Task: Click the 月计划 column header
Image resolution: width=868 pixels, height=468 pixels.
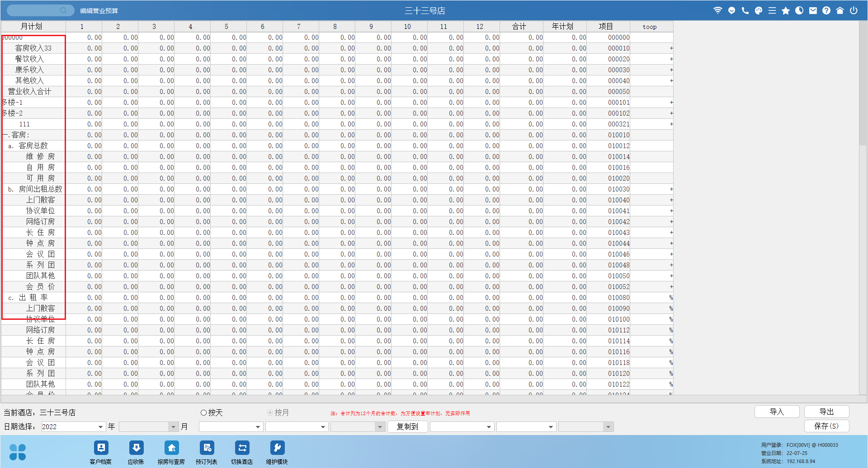Action: pos(33,27)
